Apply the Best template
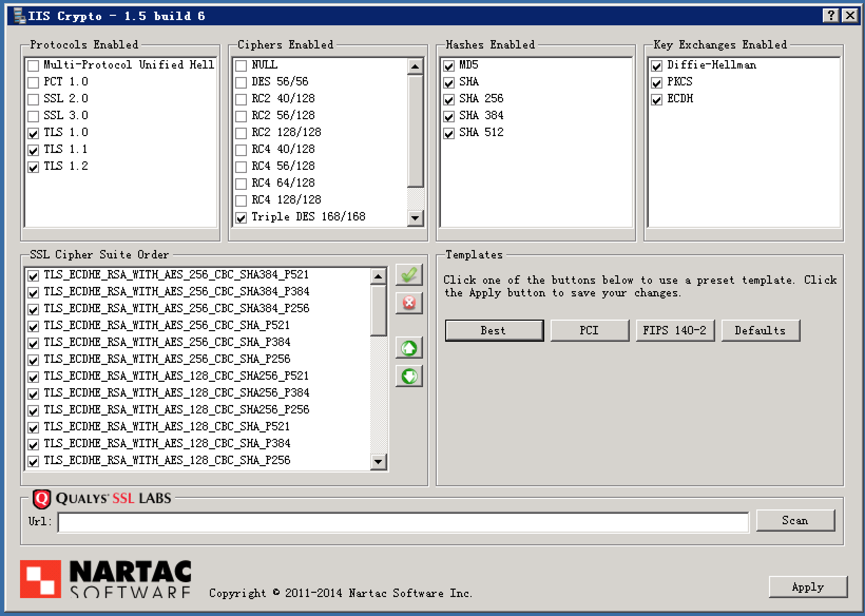Screen dimensions: 865x616 point(494,331)
